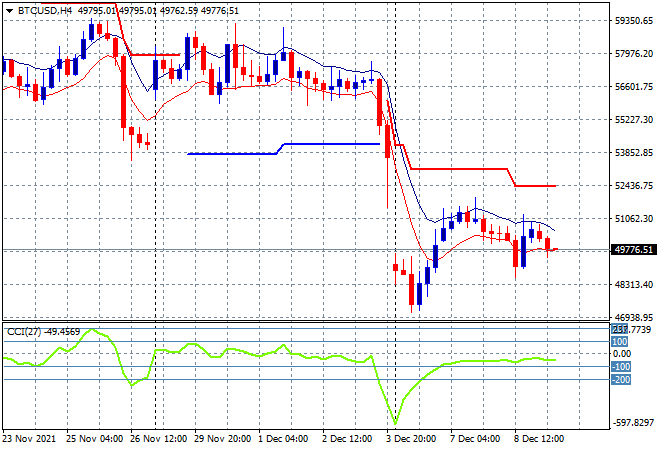660x450 pixels.
Task: Click time axis label 3 Dec 20:00
Action: click(411, 438)
